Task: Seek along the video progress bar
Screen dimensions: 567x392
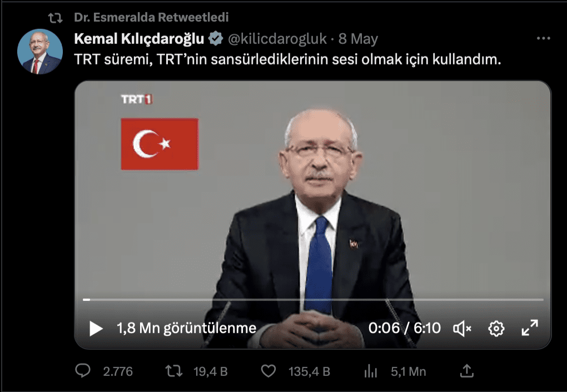Action: 313,299
